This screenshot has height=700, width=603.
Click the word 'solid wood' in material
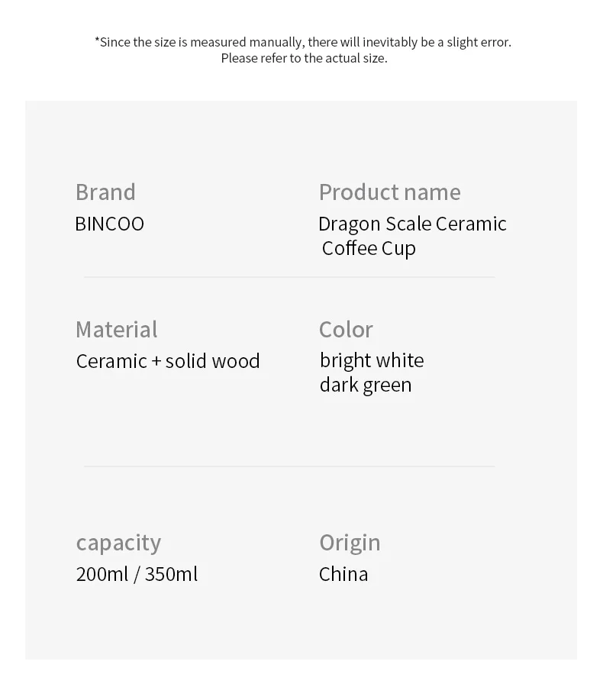[212, 361]
